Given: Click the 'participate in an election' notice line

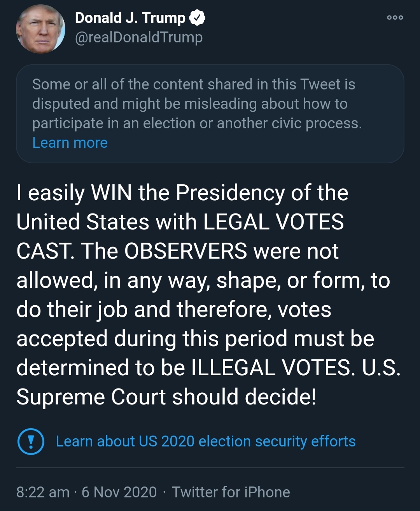Looking at the screenshot, I should point(197,123).
